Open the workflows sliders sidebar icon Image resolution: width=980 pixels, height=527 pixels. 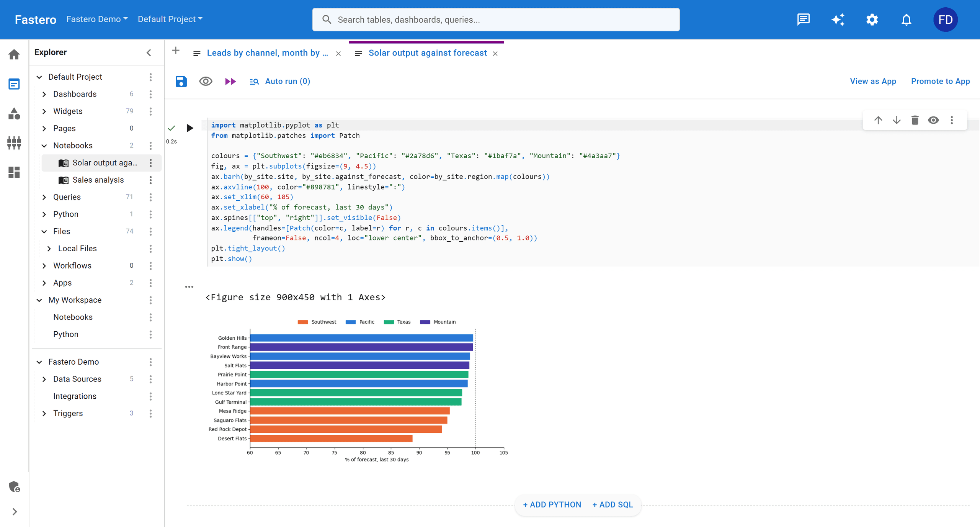click(x=14, y=143)
